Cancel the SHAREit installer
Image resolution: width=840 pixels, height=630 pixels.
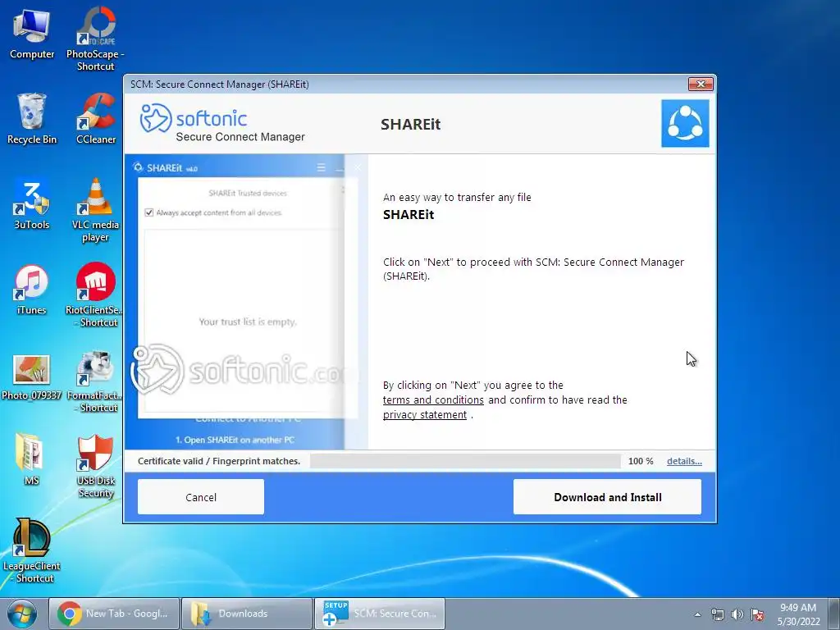[x=201, y=497]
